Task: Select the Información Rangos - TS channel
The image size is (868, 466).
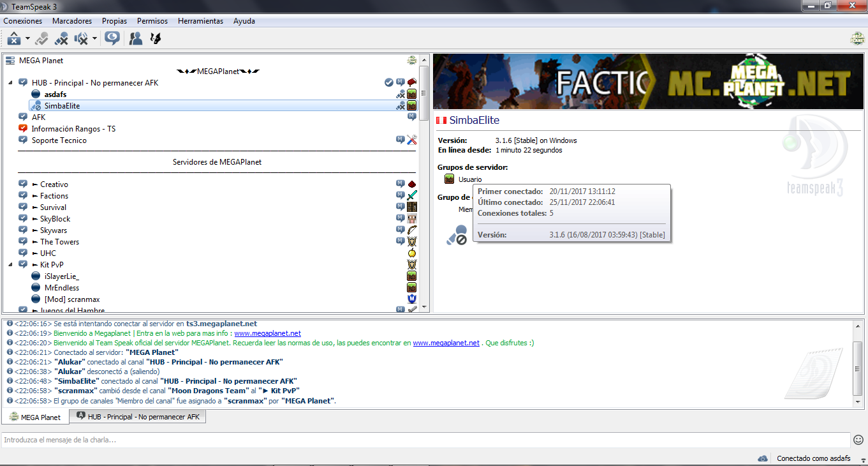Action: pos(73,129)
